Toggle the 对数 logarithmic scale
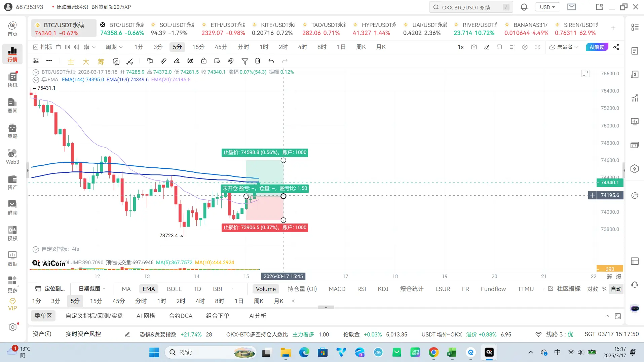This screenshot has width=644, height=362. tap(593, 289)
